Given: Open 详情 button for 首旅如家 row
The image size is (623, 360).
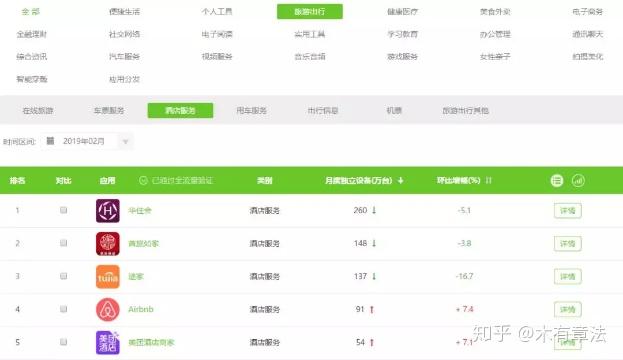Looking at the screenshot, I should click(x=568, y=244).
